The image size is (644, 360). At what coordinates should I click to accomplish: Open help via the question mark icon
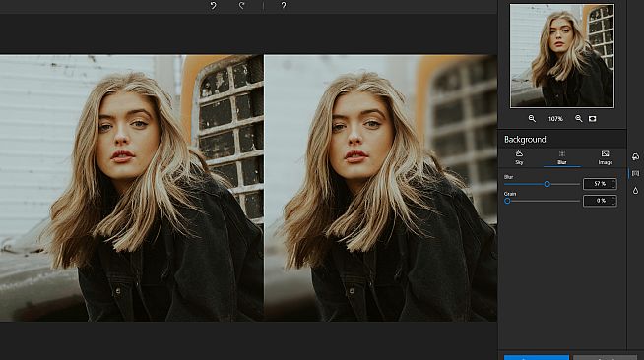tap(284, 5)
